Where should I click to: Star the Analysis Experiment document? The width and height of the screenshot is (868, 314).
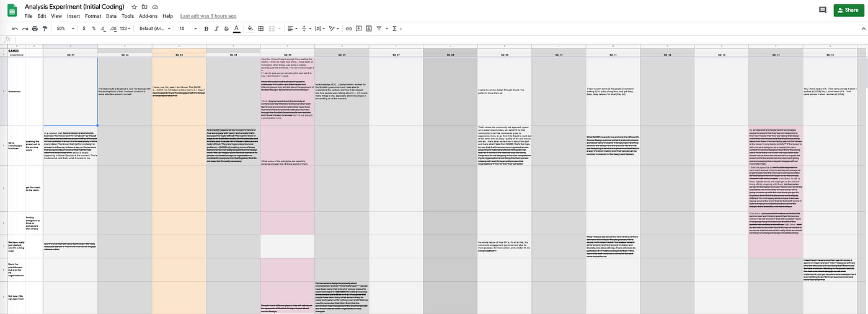pyautogui.click(x=134, y=7)
